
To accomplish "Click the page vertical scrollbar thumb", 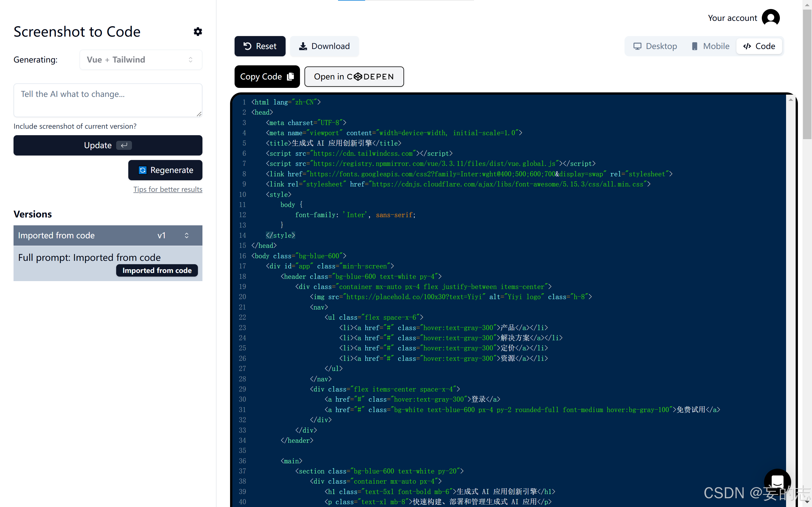I will 807,74.
